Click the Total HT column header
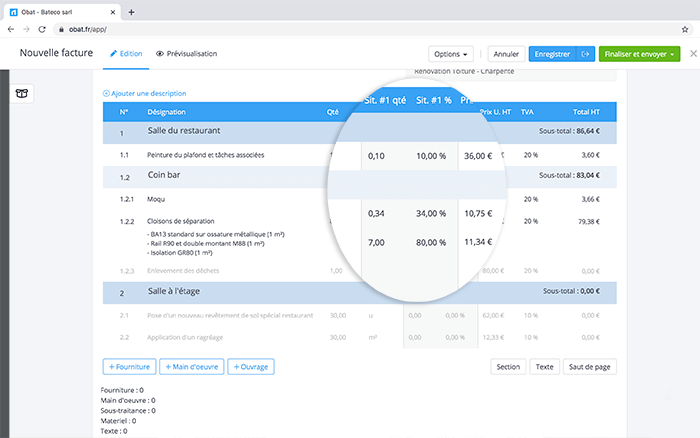The width and height of the screenshot is (700, 438). [586, 112]
